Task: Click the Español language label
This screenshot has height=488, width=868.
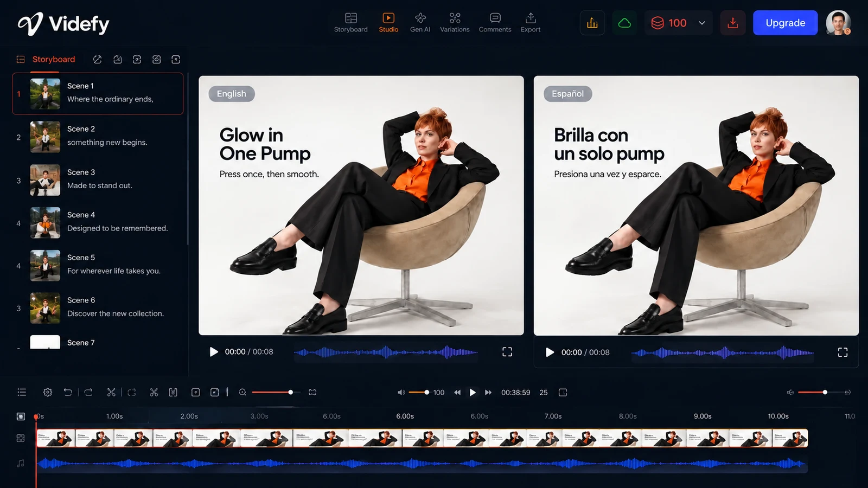Action: pyautogui.click(x=568, y=94)
